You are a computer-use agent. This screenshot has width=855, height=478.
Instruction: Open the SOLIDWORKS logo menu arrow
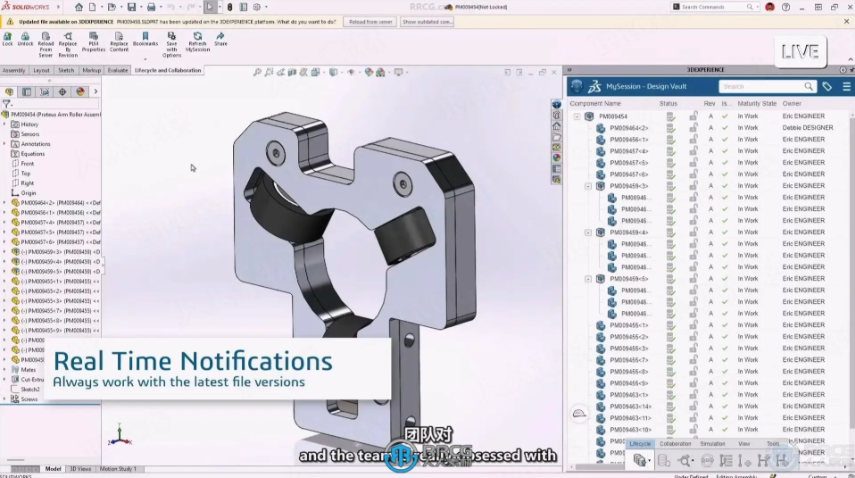(x=58, y=7)
